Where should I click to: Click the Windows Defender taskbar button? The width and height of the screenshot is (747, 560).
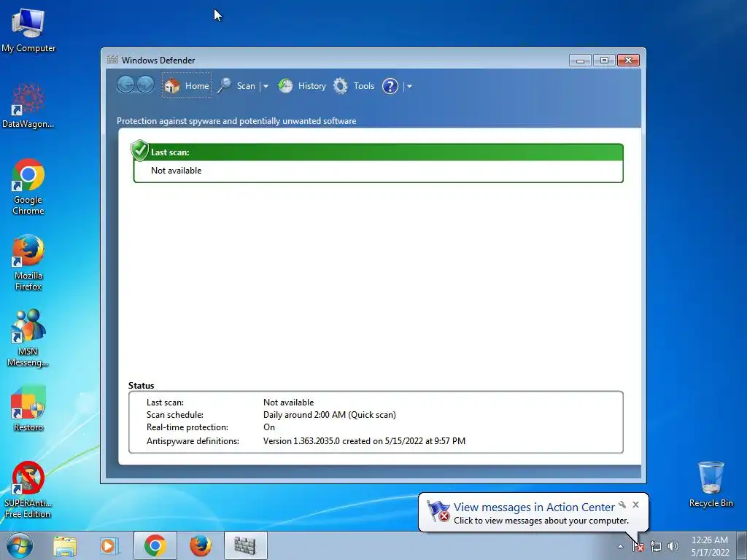tap(245, 545)
